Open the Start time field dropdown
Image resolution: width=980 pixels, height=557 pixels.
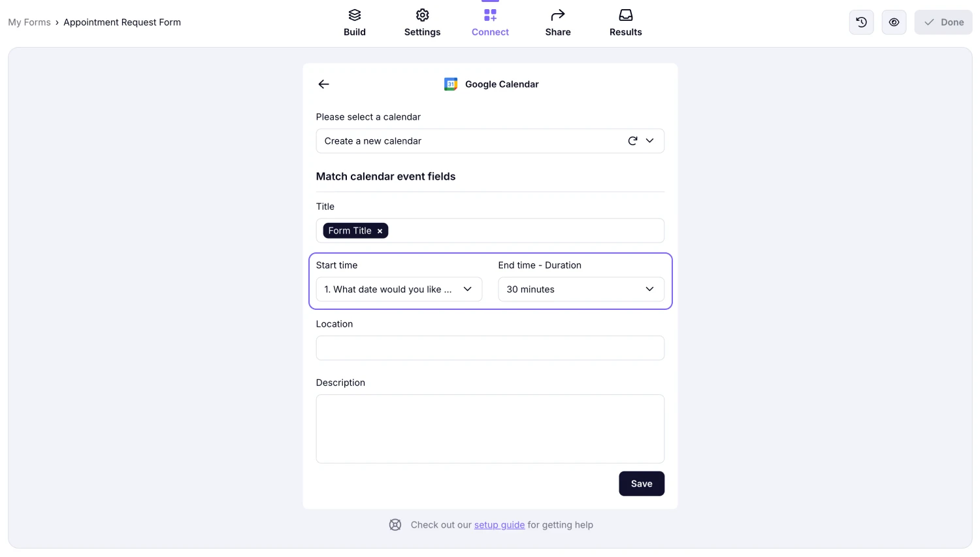(x=399, y=289)
